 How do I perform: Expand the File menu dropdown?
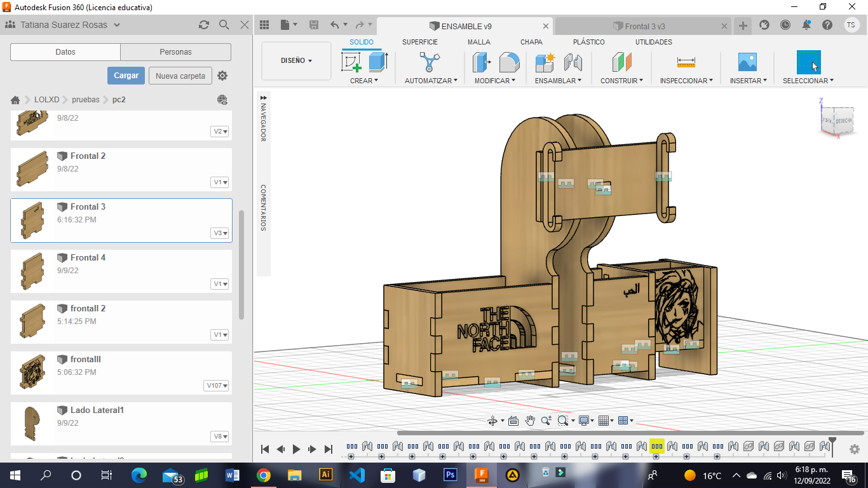(x=288, y=25)
